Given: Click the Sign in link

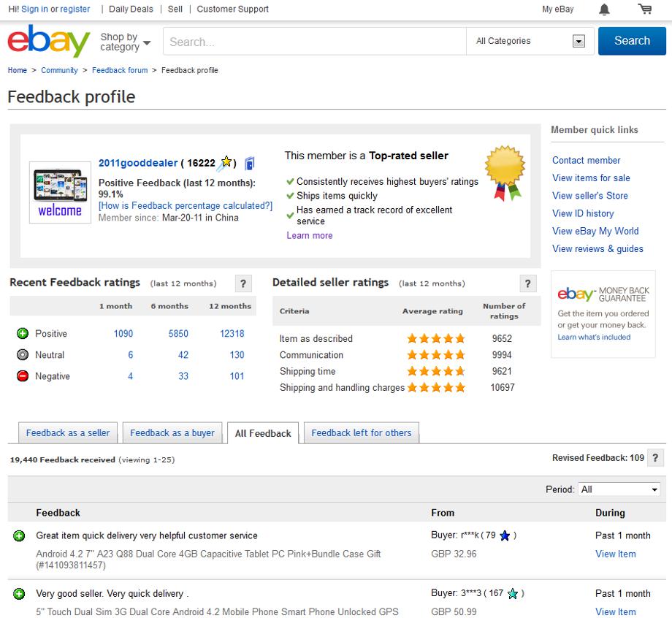Looking at the screenshot, I should [x=35, y=9].
